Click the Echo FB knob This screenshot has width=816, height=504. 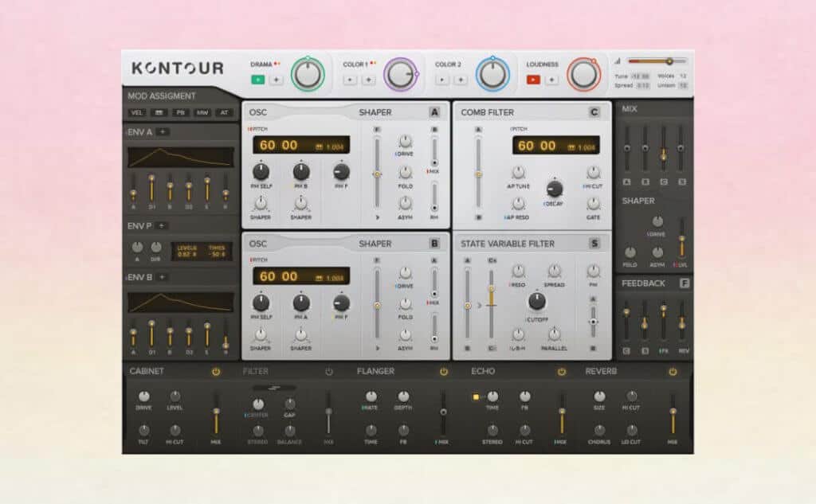point(524,397)
